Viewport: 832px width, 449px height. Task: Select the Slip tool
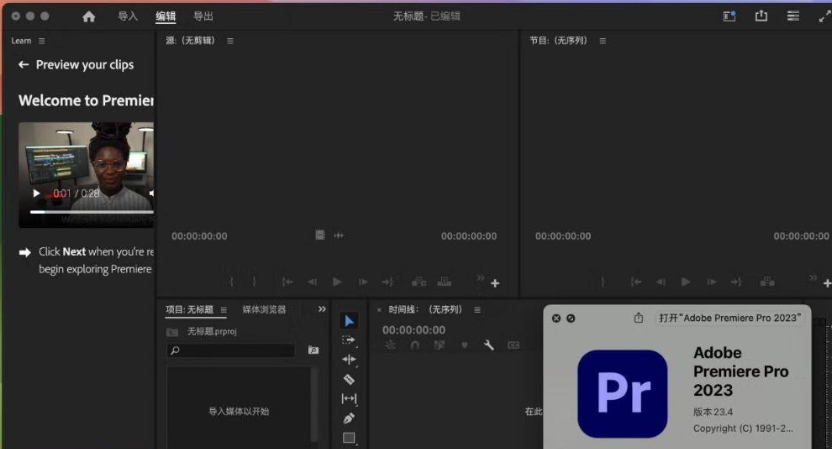coord(349,399)
